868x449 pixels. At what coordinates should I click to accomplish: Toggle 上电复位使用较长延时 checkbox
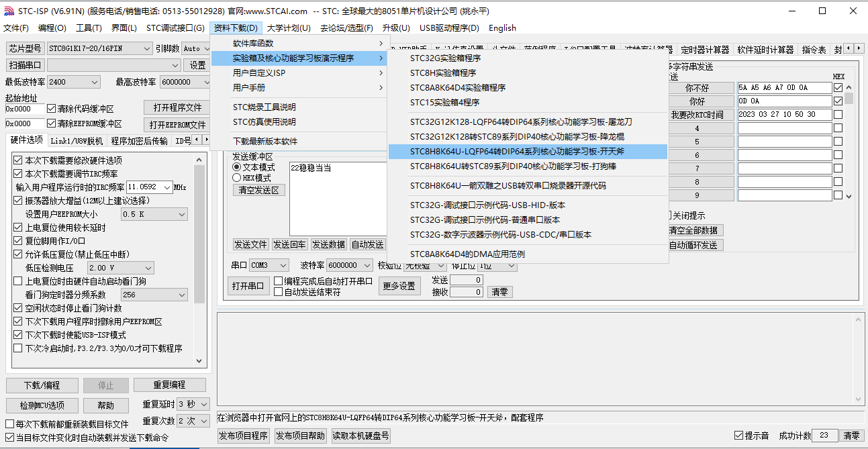[x=17, y=228]
